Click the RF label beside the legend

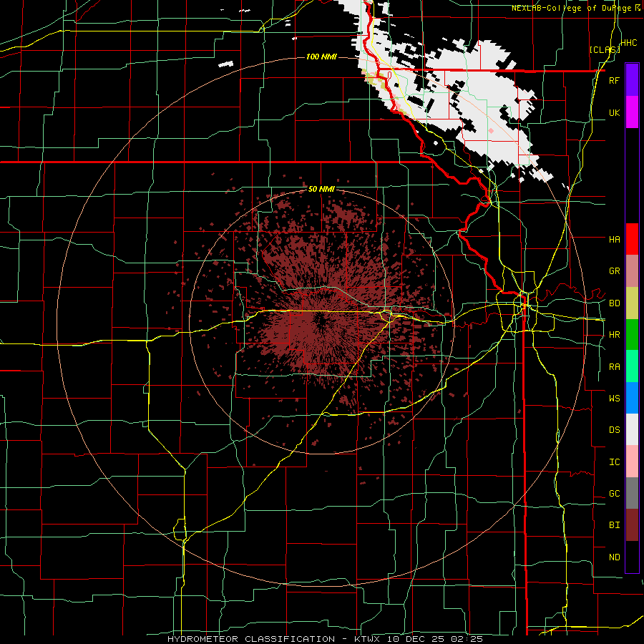click(615, 80)
